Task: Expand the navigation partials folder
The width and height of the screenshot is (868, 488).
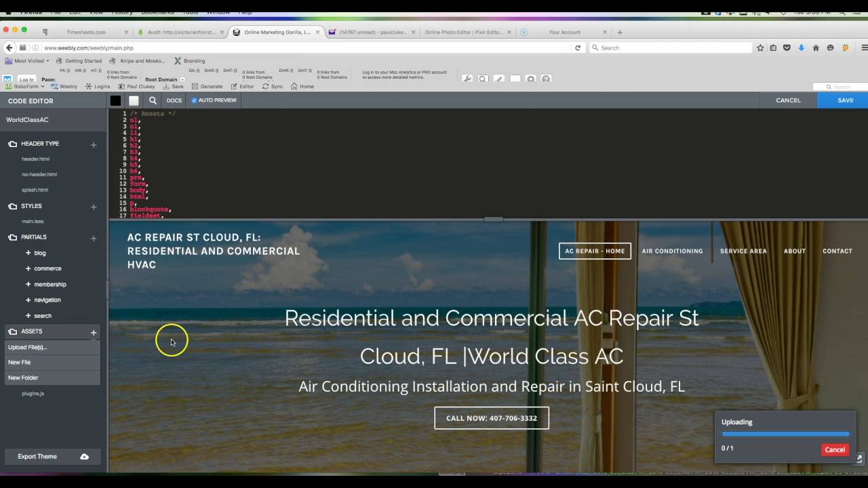Action: point(28,300)
